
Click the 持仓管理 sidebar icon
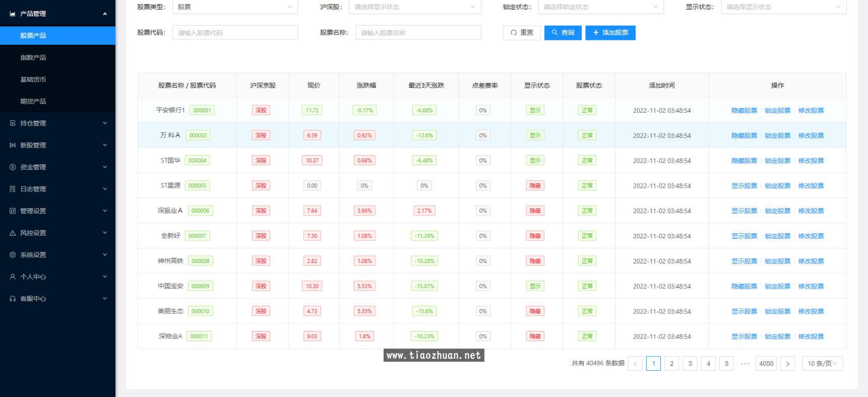(13, 123)
